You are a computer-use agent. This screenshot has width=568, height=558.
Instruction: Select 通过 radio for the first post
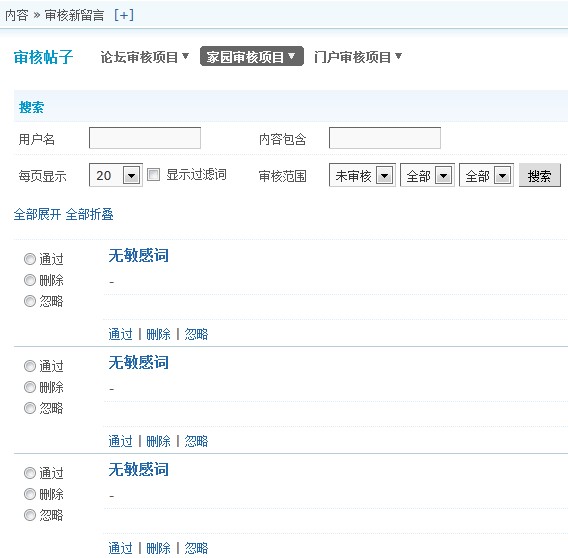[30, 259]
